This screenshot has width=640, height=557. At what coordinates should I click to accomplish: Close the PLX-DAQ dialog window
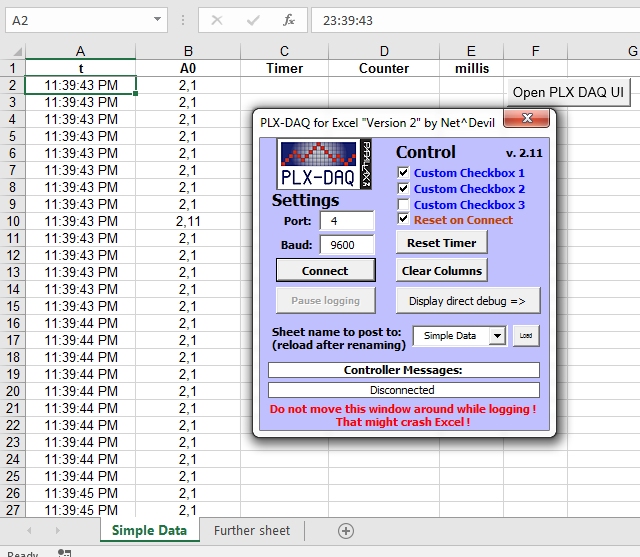527,118
